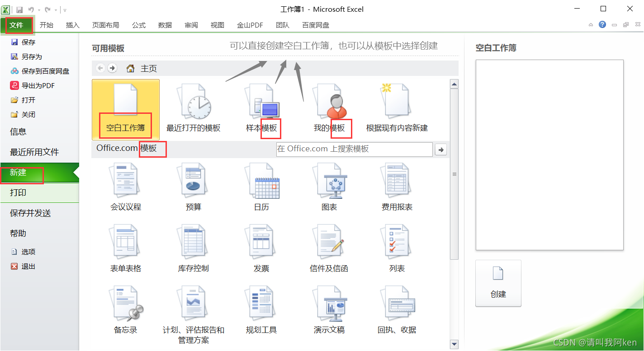
Task: Open the 发票 invoice template category
Action: [x=261, y=249]
